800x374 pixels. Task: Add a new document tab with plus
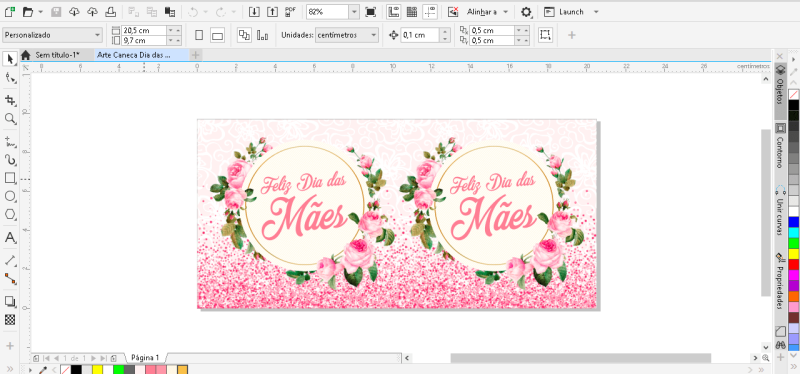point(195,55)
